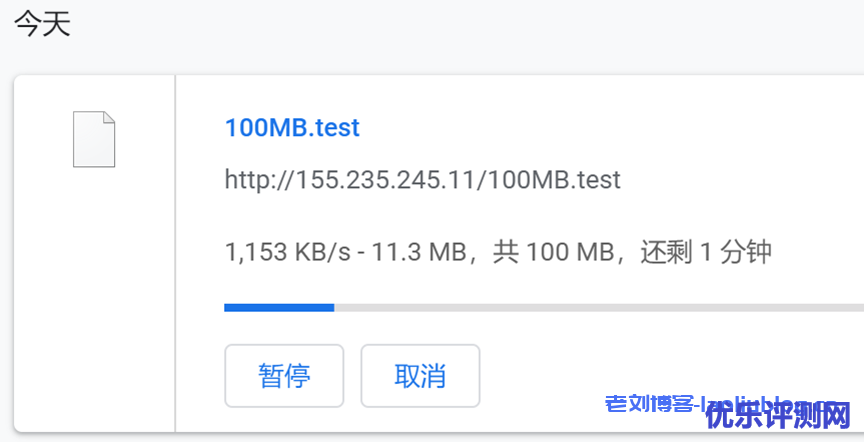This screenshot has width=864, height=442.
Task: Open the blue 100MB.test file name link
Action: (x=292, y=128)
